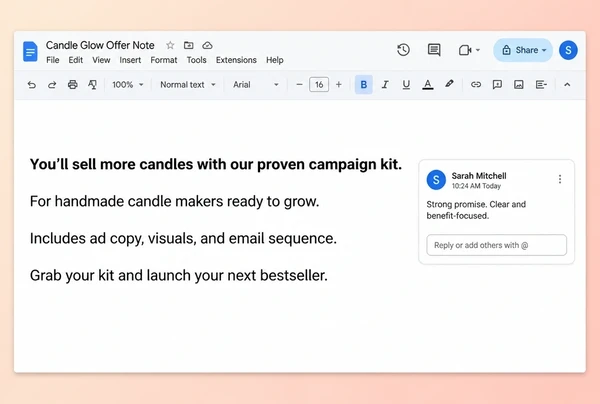Undo the last action

pyautogui.click(x=32, y=85)
